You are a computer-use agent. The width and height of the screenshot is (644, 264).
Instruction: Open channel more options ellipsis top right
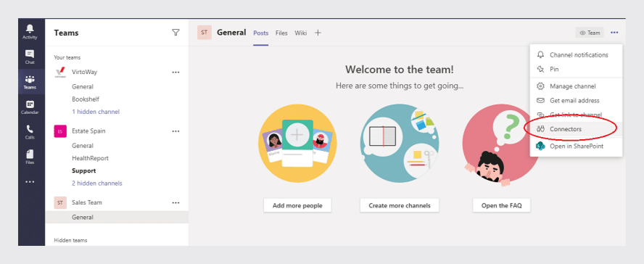[x=614, y=33]
